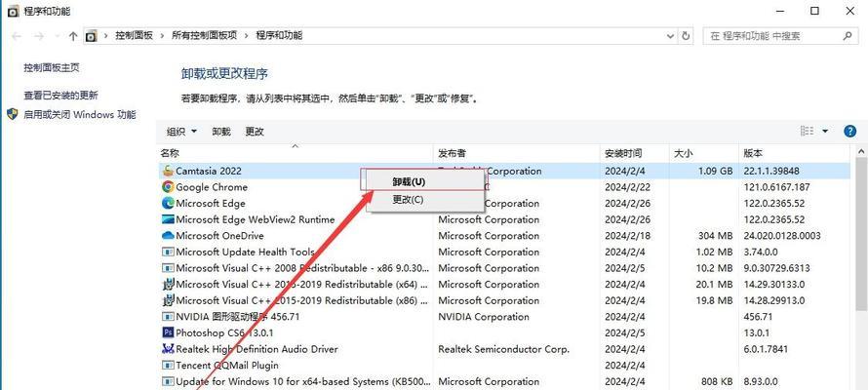Image resolution: width=868 pixels, height=390 pixels.
Task: Go up one level with the up arrow
Action: click(73, 36)
